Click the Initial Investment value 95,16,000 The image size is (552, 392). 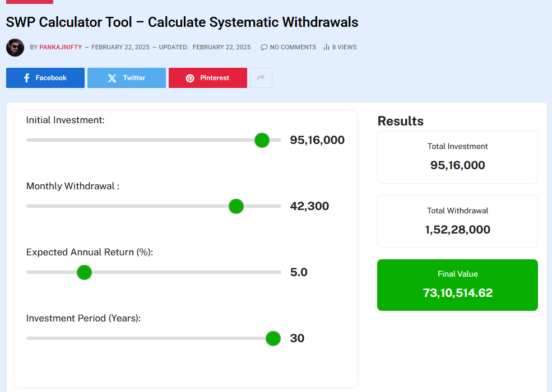click(x=317, y=140)
